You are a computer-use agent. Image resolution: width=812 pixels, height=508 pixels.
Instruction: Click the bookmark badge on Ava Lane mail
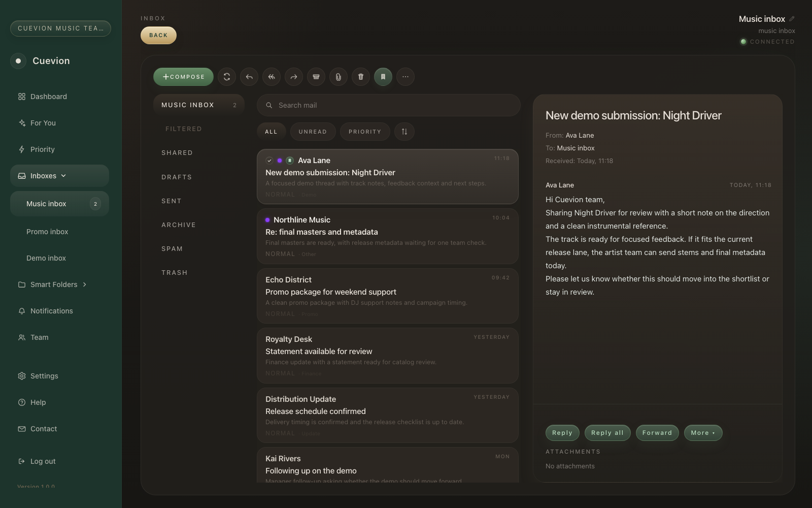[290, 161]
